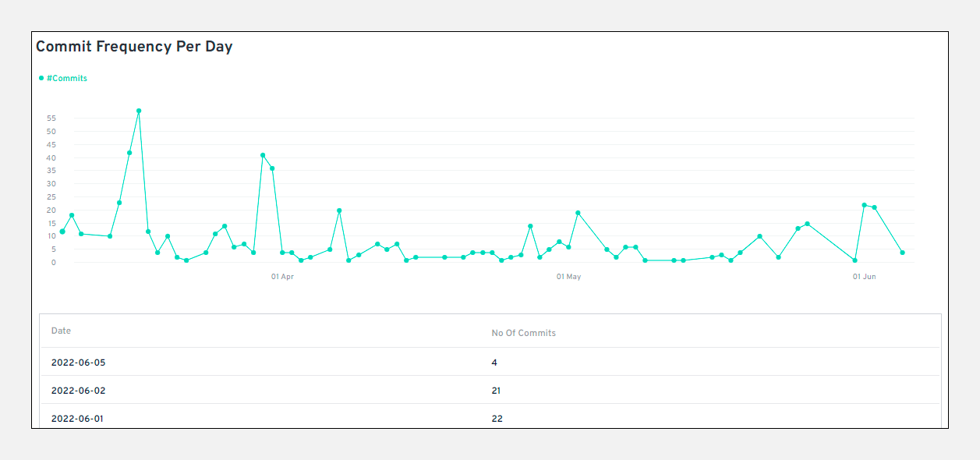Expand the row for 2022-06-05
Screen dimensions: 980x460
(x=78, y=362)
